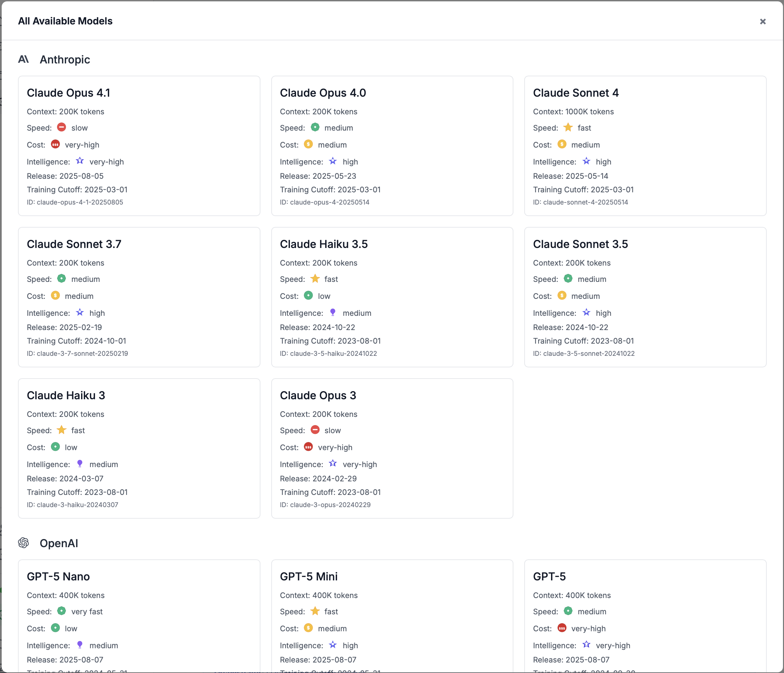Click the slow speed icon on Claude Opus 4.1

62,127
